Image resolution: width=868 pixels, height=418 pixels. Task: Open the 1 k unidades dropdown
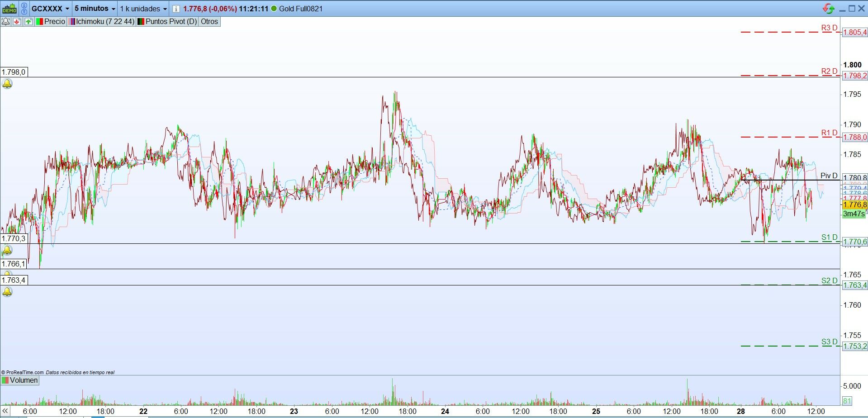pos(143,9)
